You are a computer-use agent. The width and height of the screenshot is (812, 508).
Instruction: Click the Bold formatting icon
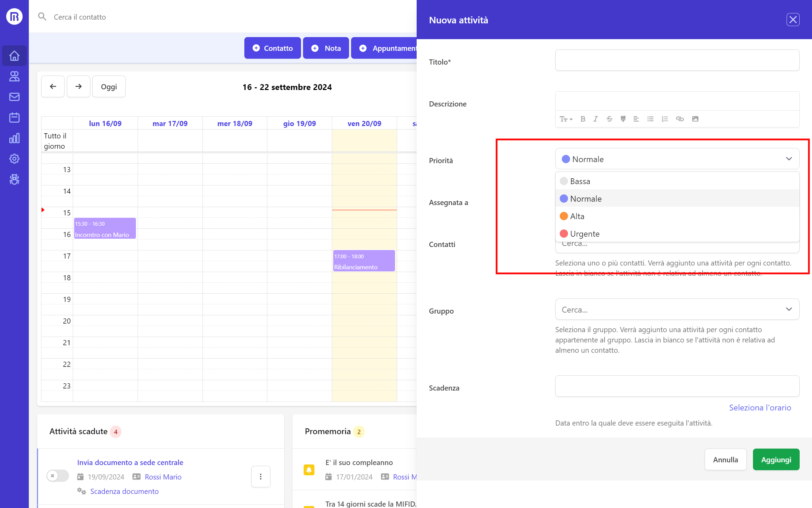click(583, 119)
